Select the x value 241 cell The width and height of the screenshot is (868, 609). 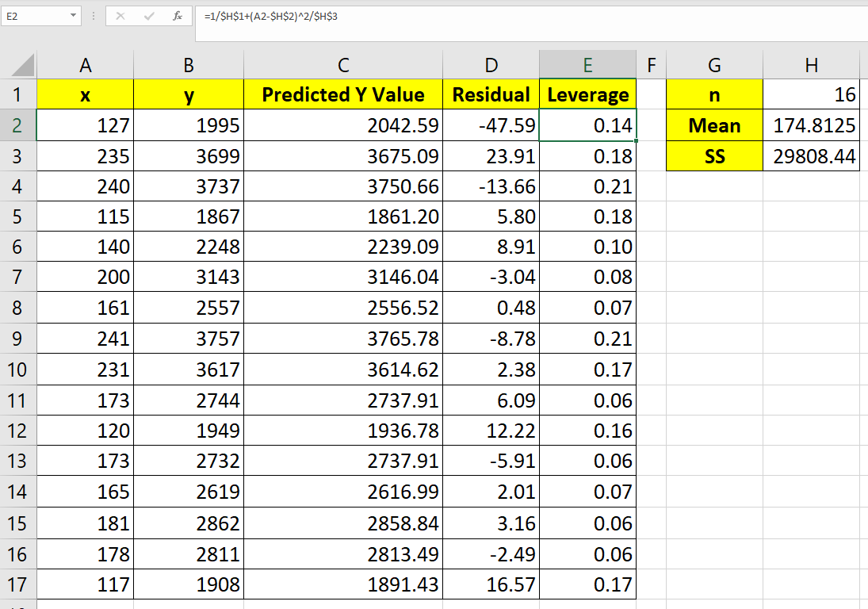86,339
